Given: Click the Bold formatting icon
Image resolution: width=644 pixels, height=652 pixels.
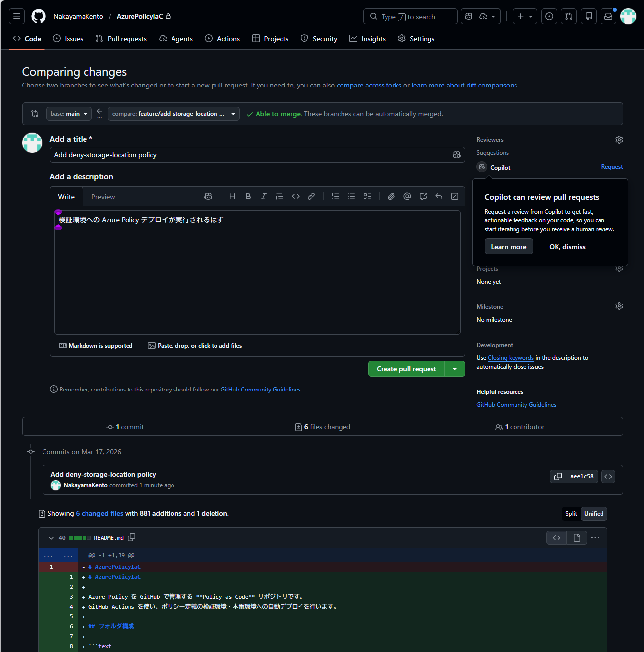Looking at the screenshot, I should 248,196.
